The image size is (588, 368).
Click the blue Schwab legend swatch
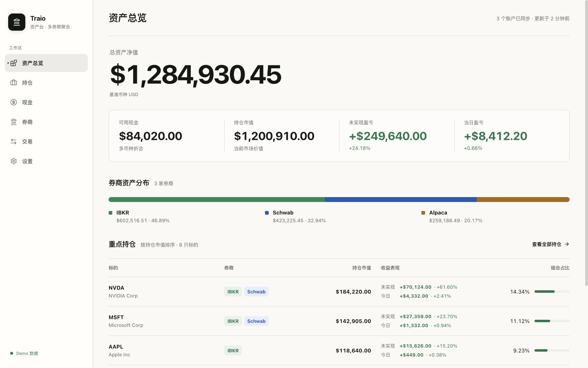pyautogui.click(x=267, y=213)
